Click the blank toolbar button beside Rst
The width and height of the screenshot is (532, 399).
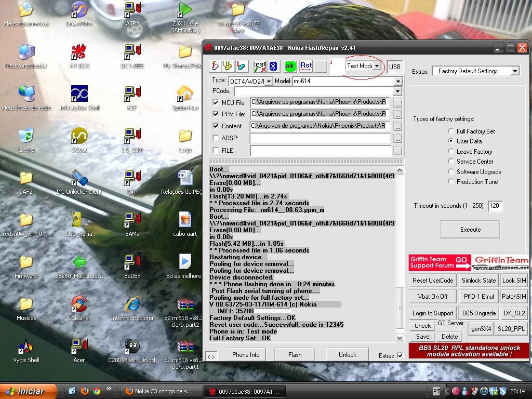320,66
